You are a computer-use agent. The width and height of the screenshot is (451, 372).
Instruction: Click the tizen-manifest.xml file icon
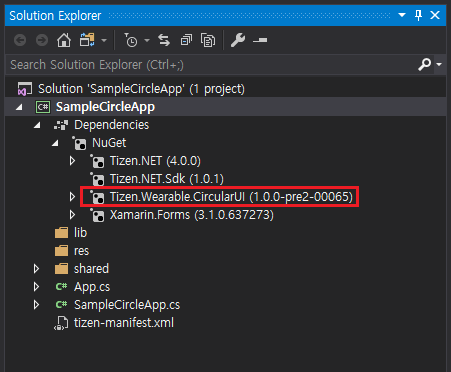61,323
